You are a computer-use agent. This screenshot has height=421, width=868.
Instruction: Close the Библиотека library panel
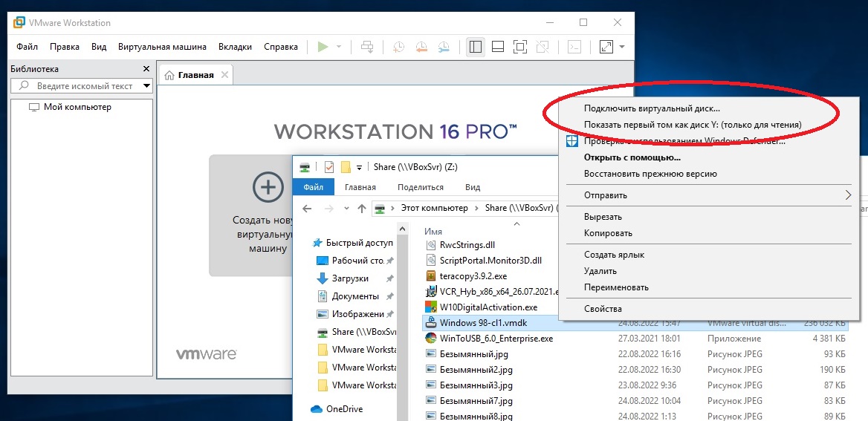[x=146, y=69]
